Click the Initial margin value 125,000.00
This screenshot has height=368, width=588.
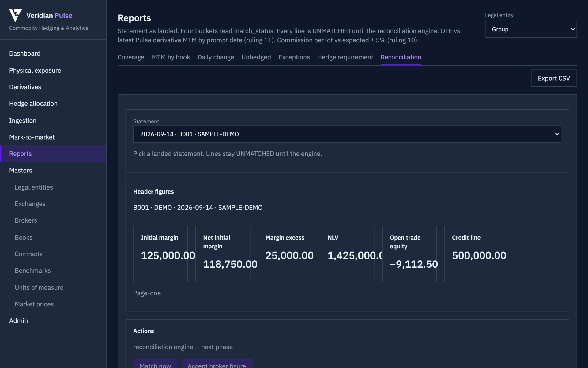pyautogui.click(x=168, y=255)
